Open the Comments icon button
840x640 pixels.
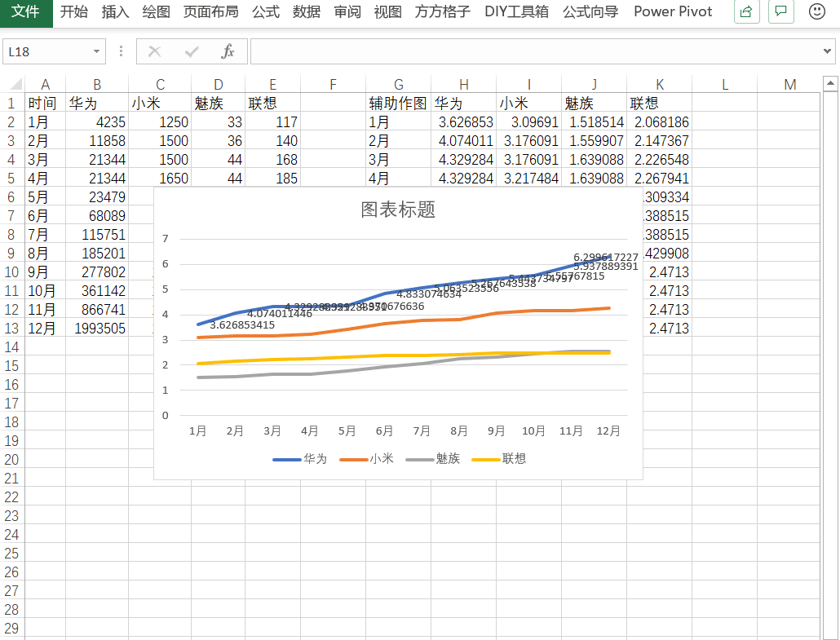click(781, 11)
